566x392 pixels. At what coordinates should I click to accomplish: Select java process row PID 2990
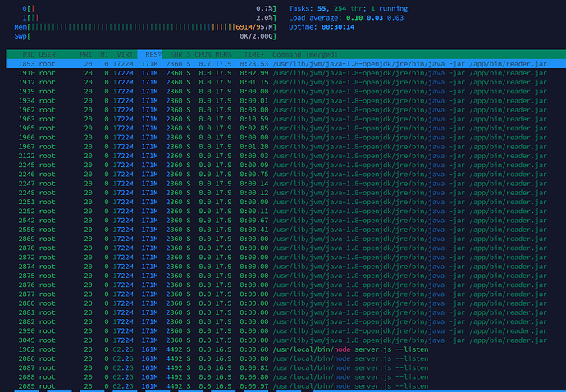286,330
